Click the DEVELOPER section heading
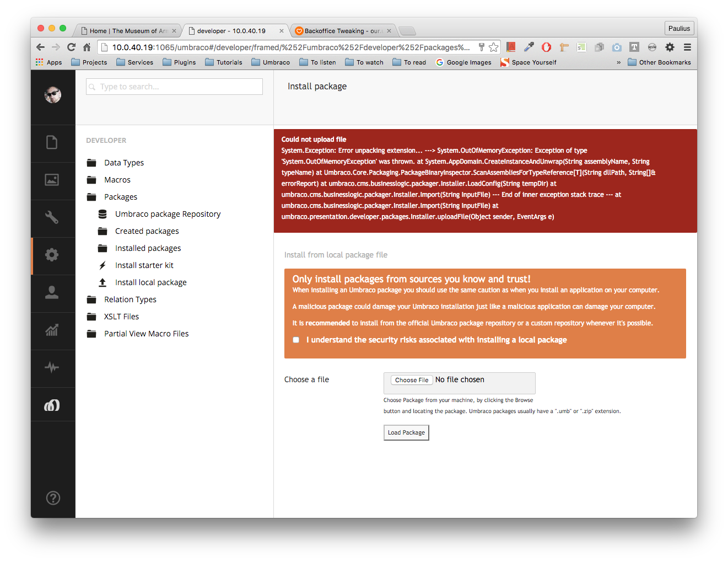The width and height of the screenshot is (728, 562). pyautogui.click(x=106, y=141)
